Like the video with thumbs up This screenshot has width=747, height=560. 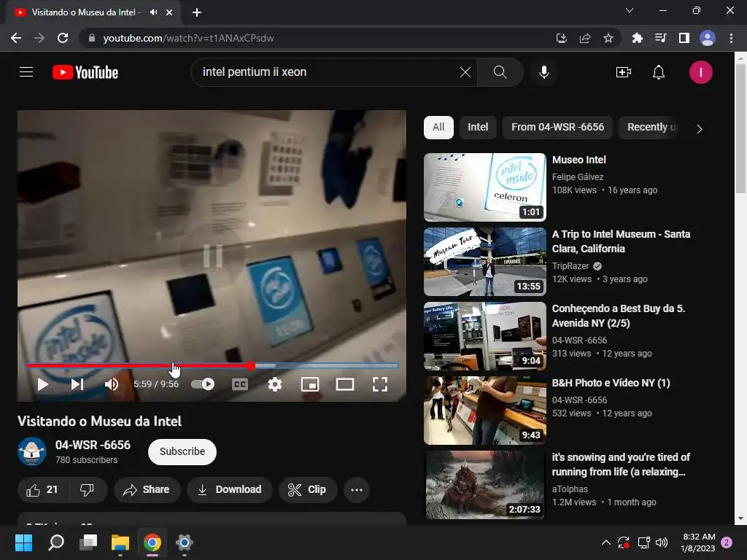(43, 489)
